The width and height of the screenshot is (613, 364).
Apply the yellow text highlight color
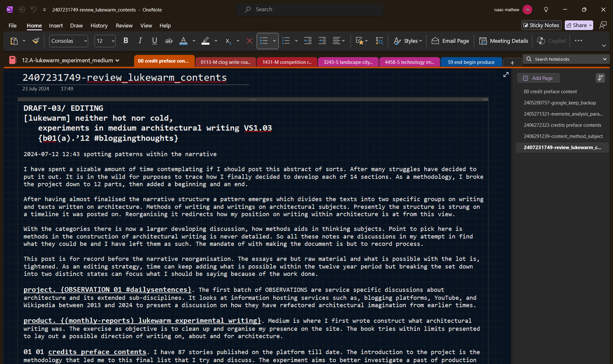click(x=205, y=41)
